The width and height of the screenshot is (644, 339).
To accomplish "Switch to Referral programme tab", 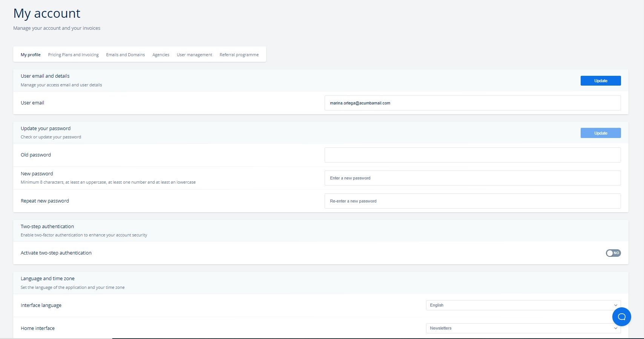I will click(x=239, y=55).
